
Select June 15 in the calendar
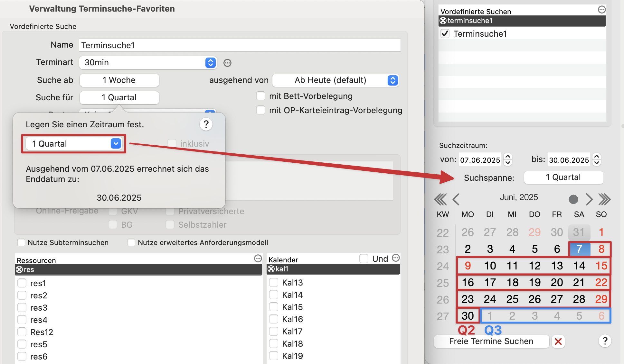601,266
